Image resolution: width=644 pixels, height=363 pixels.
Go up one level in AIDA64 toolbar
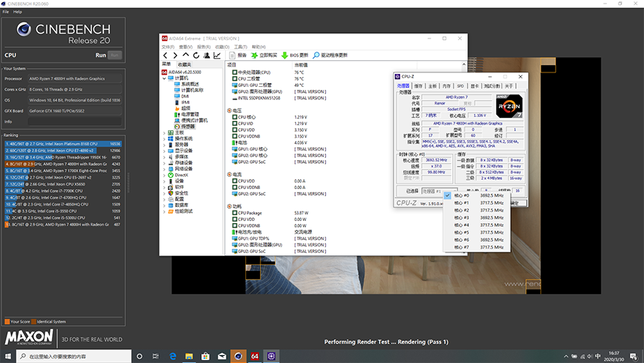pyautogui.click(x=186, y=55)
